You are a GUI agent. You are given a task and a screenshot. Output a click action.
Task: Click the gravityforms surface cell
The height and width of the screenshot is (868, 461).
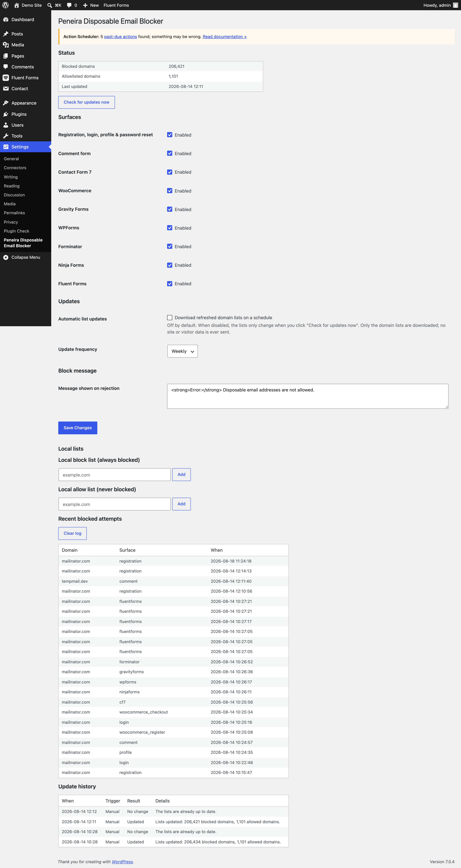(132, 672)
